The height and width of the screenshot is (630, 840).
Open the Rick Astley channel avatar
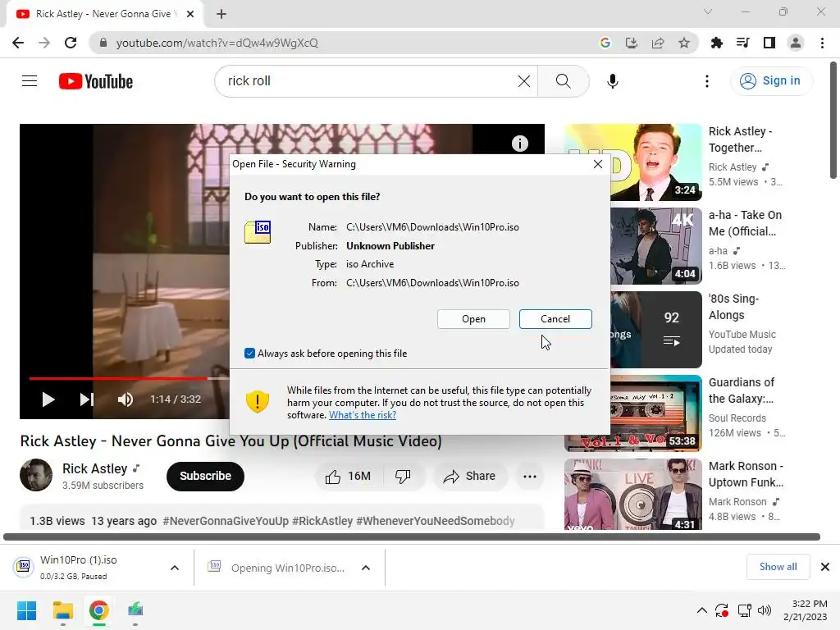click(36, 475)
